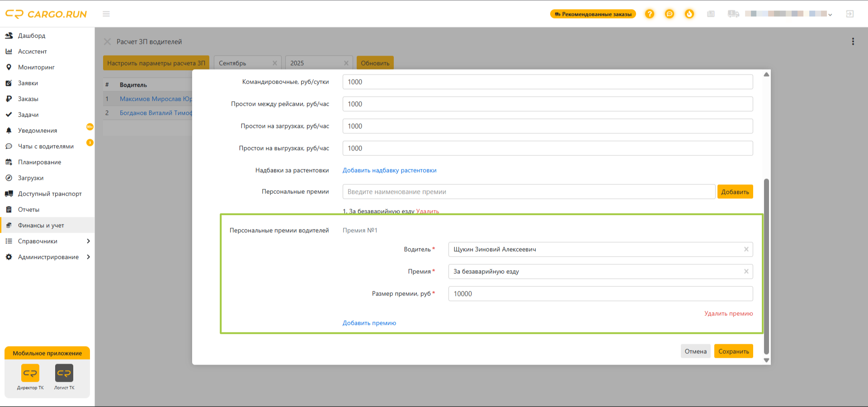Click the premium name input field
Screen dimensions: 868x407
[529, 192]
